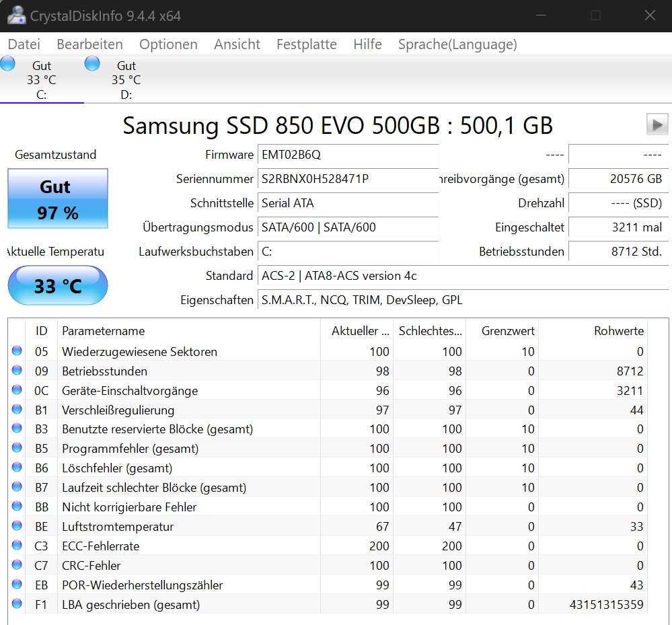Click the Aktueller column header
The image size is (672, 625).
357,331
